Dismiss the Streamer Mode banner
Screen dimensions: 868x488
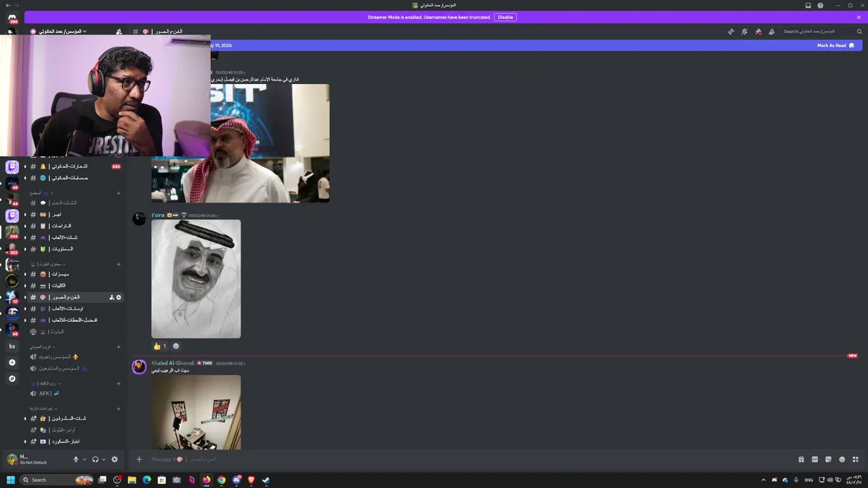click(x=859, y=18)
